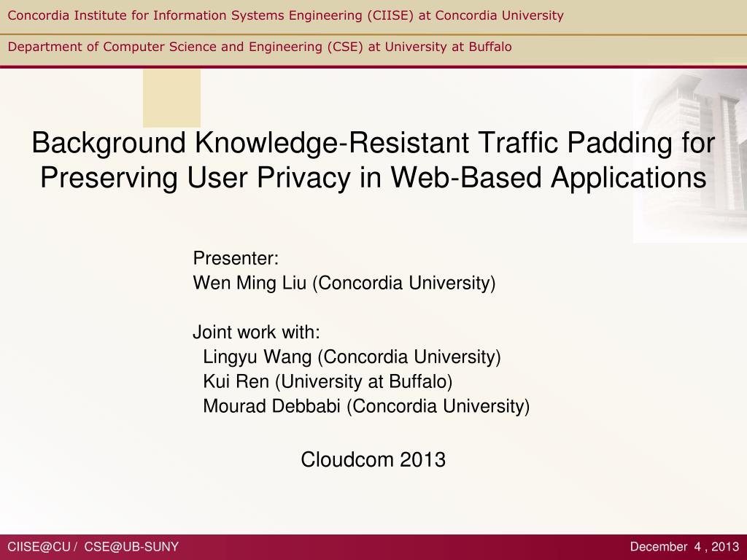Click the 'Joint work with:' label
The width and height of the screenshot is (747, 560).
pos(256,332)
